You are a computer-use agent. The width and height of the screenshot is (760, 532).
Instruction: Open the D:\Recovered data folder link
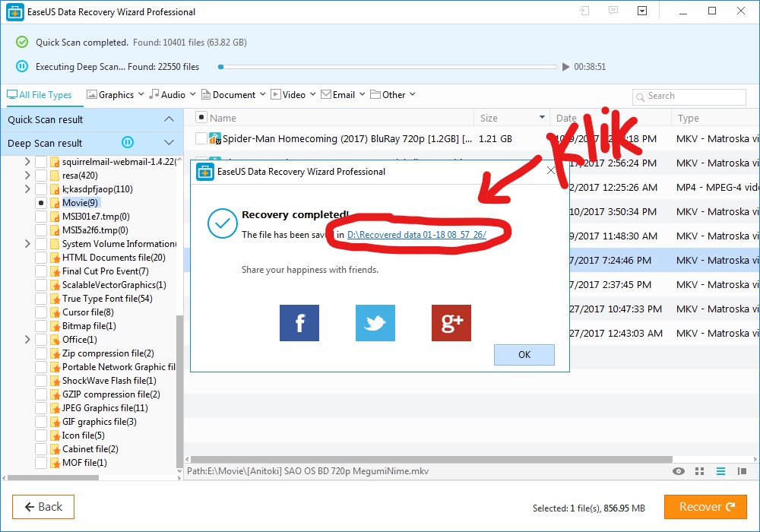click(x=416, y=235)
